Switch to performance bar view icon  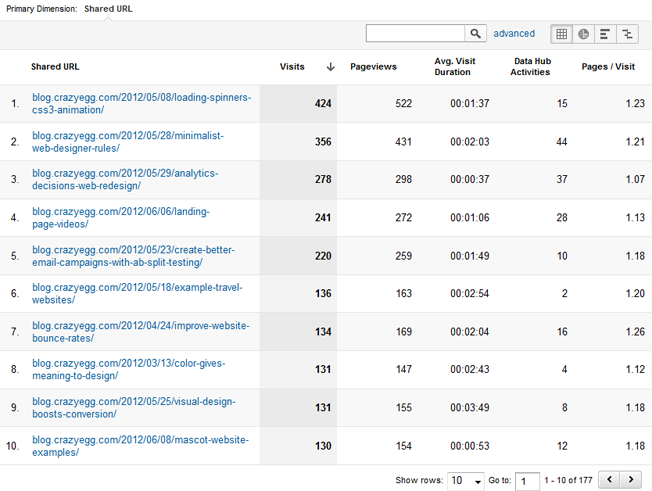coord(605,34)
